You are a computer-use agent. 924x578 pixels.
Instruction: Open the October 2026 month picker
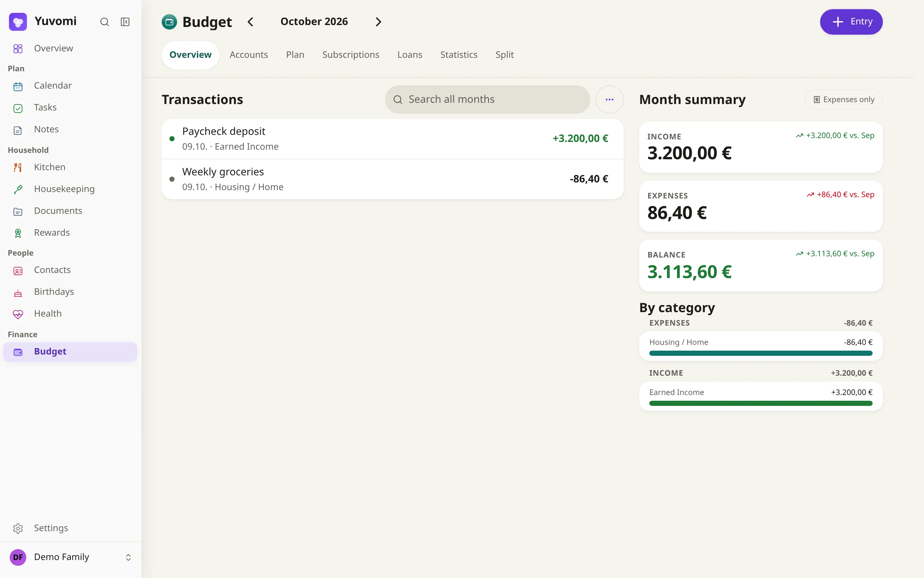tap(314, 22)
